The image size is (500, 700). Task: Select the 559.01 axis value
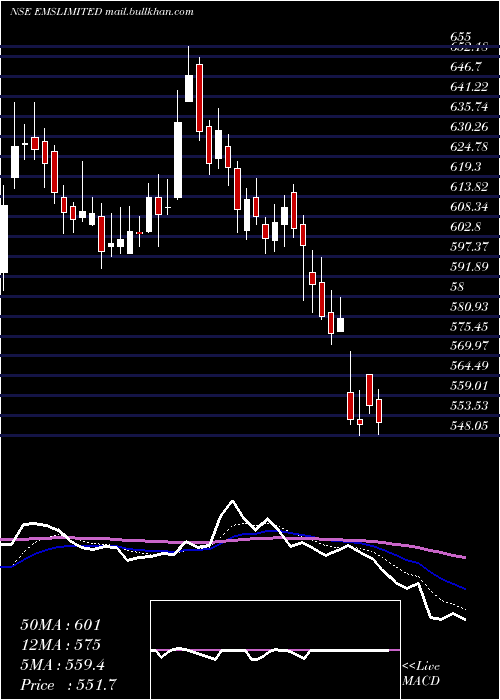(469, 386)
